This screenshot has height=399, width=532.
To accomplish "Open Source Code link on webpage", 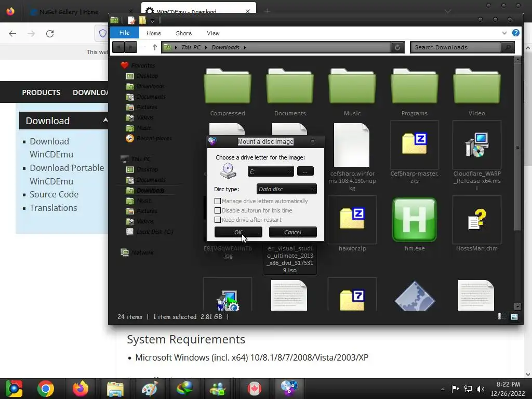I will click(x=54, y=194).
